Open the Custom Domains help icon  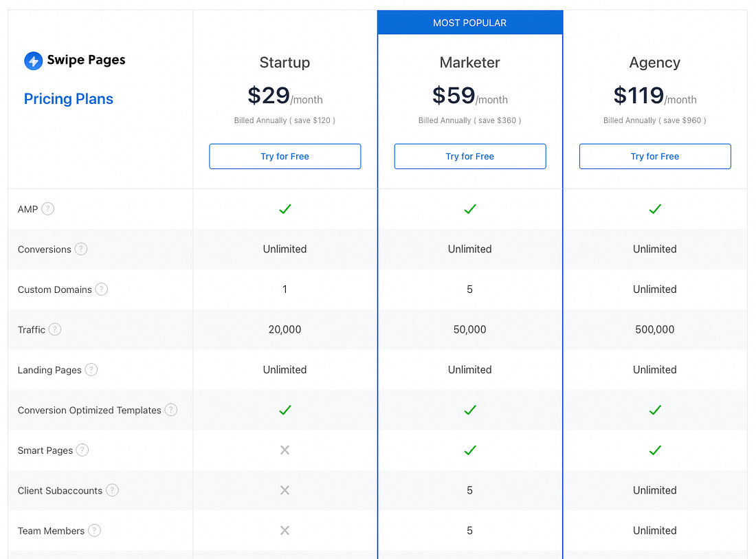[x=101, y=289]
